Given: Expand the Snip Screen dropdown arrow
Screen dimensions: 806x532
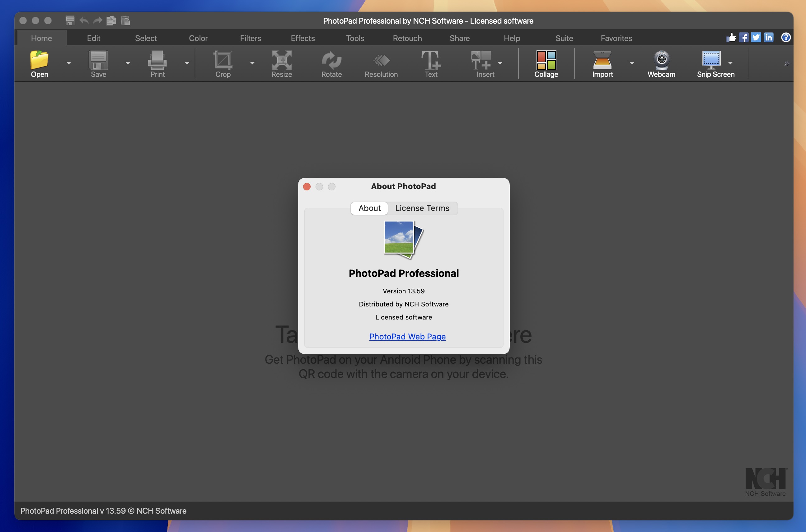Looking at the screenshot, I should pyautogui.click(x=730, y=63).
